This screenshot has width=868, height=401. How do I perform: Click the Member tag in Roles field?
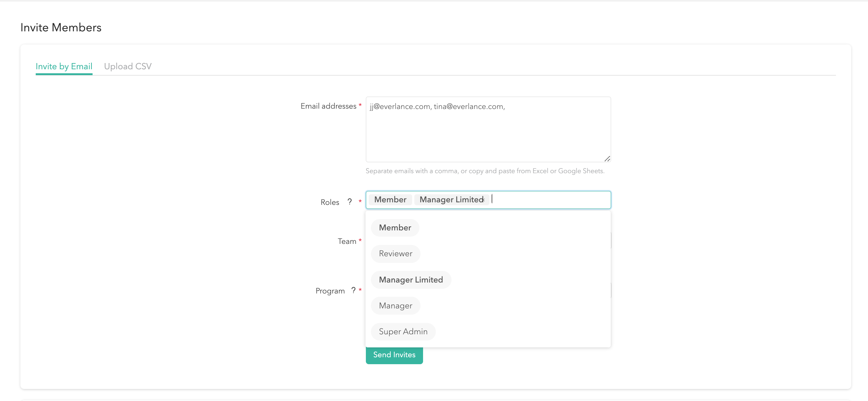point(390,200)
